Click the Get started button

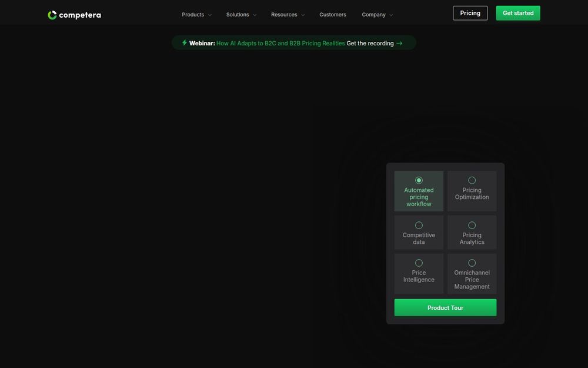[518, 13]
